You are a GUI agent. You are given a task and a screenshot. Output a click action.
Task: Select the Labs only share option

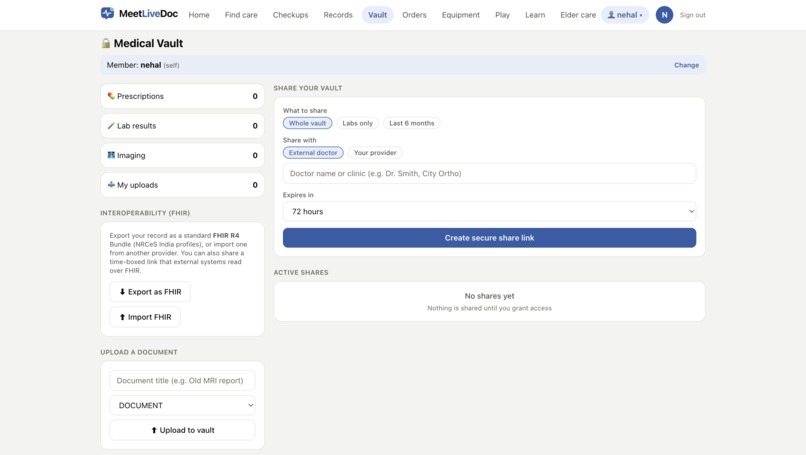coord(358,123)
